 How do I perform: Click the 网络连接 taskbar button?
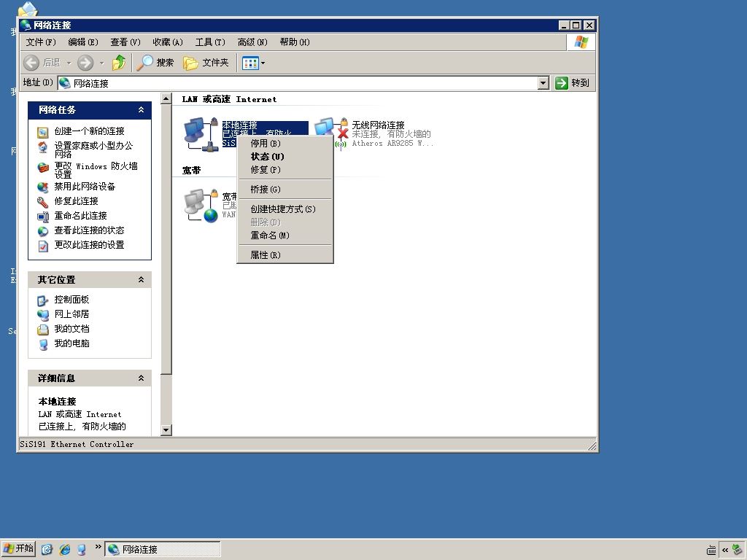[163, 549]
